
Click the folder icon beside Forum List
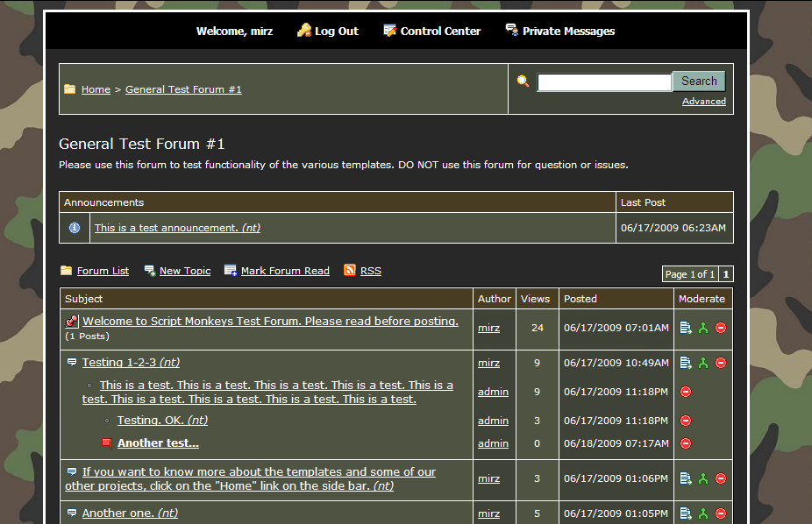(67, 271)
